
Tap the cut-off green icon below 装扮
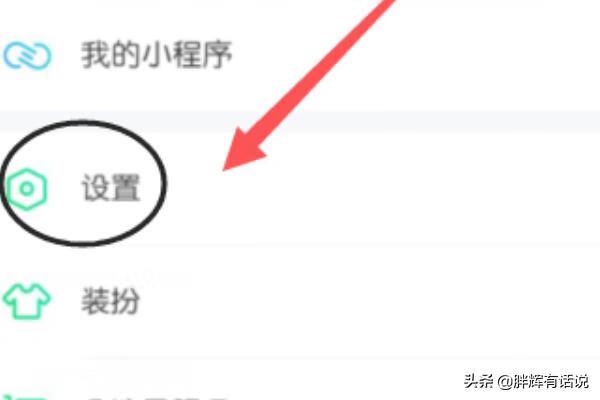26,397
